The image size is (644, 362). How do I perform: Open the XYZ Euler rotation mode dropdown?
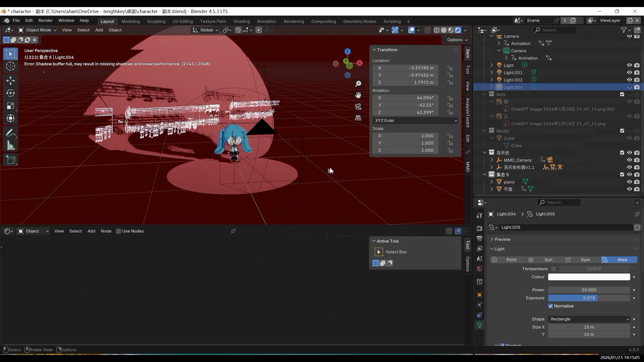click(415, 121)
